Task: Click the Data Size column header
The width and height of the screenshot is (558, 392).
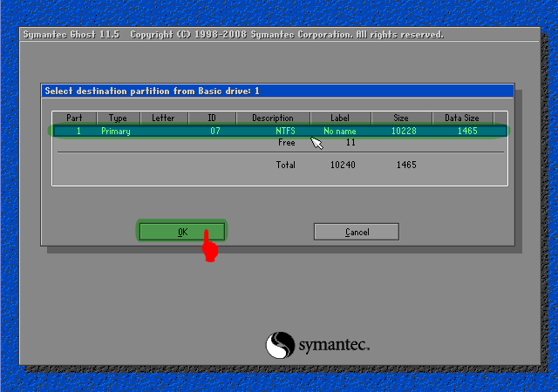Action: (x=462, y=118)
